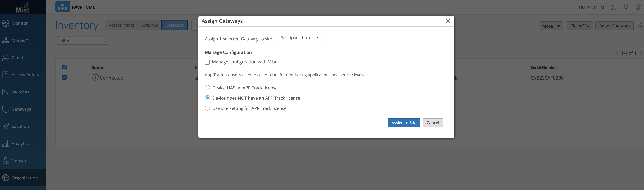Viewport: 644px width, 190px height.
Task: Switch to the Switches inventory tab
Action: point(150,25)
